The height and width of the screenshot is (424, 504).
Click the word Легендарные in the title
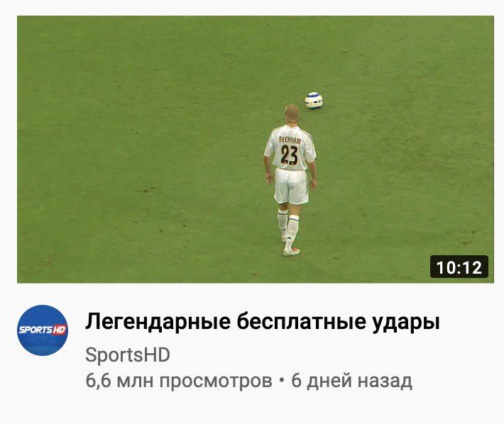point(158,322)
